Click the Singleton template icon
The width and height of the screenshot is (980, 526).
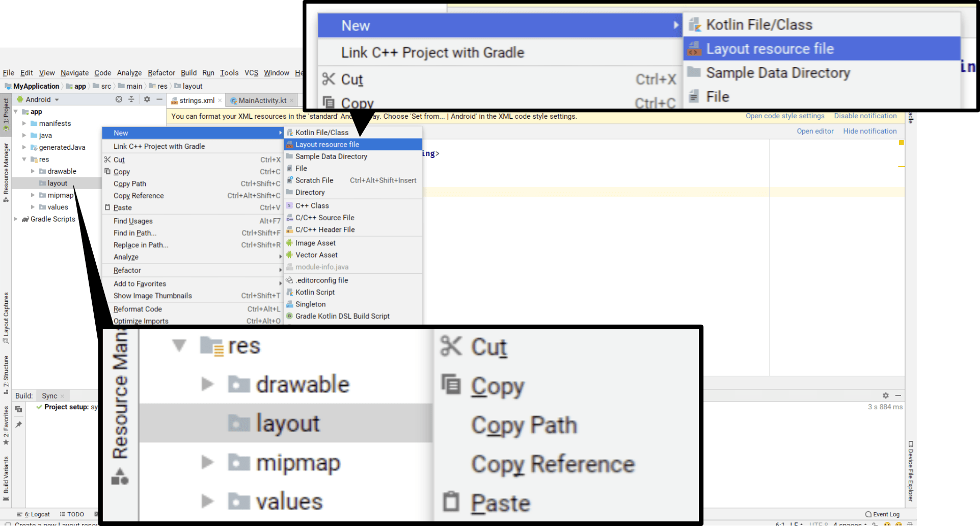click(289, 304)
